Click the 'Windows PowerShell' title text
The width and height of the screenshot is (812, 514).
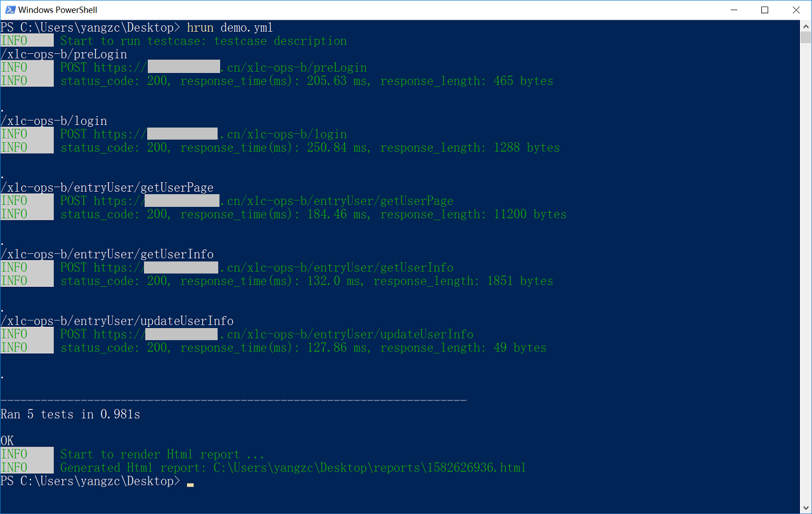tap(58, 10)
